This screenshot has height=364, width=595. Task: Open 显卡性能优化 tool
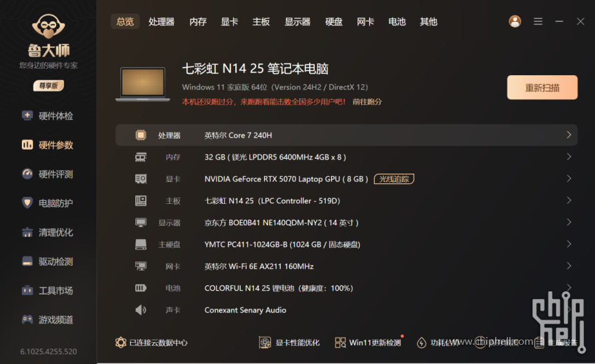(x=289, y=343)
